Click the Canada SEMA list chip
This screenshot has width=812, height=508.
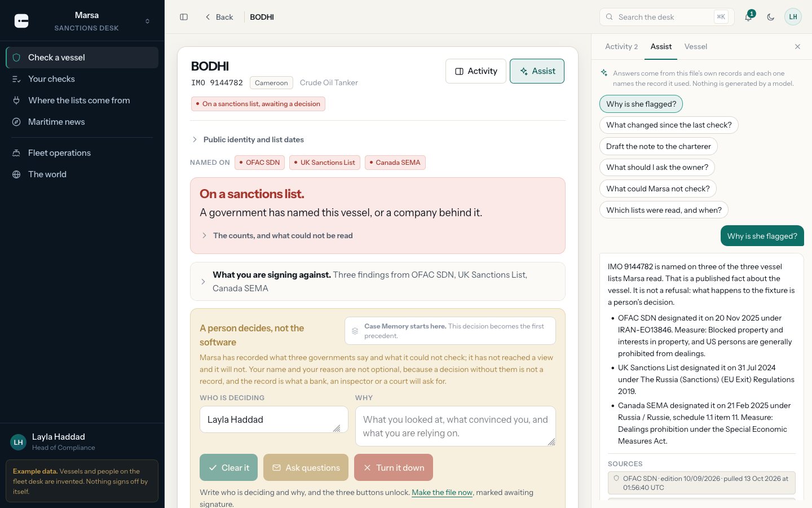(x=395, y=163)
